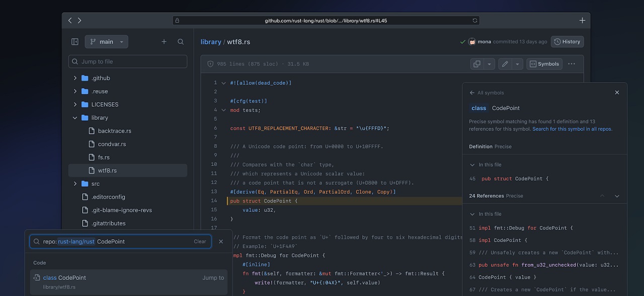
Task: Clear the repo search query
Action: [x=200, y=242]
